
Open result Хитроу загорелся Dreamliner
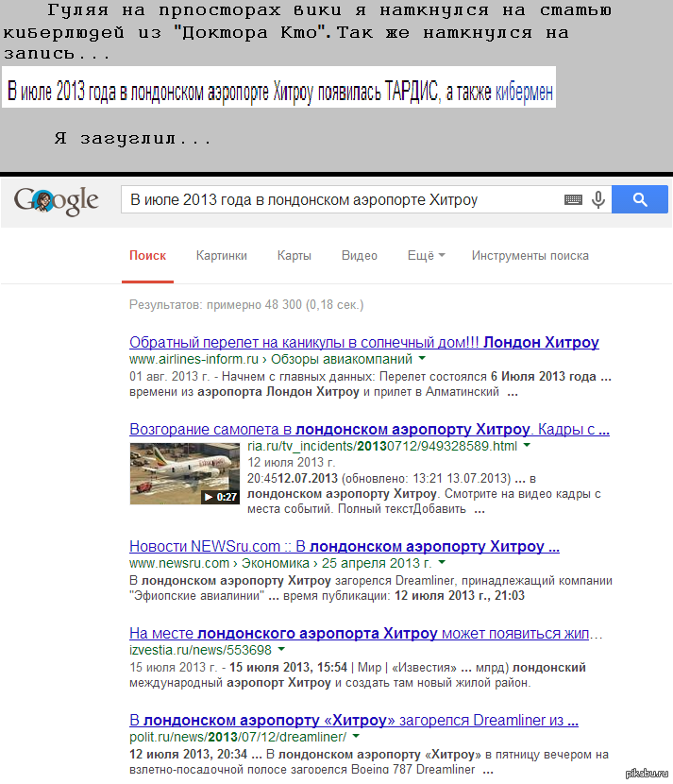tap(354, 720)
